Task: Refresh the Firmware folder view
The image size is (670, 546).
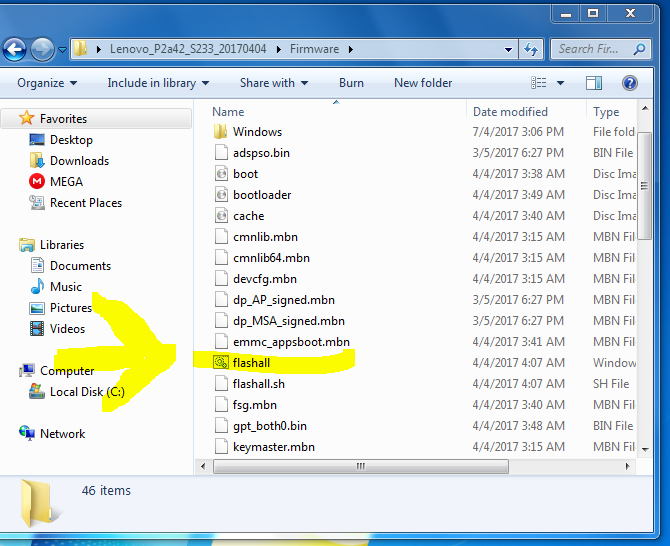Action: pos(531,50)
